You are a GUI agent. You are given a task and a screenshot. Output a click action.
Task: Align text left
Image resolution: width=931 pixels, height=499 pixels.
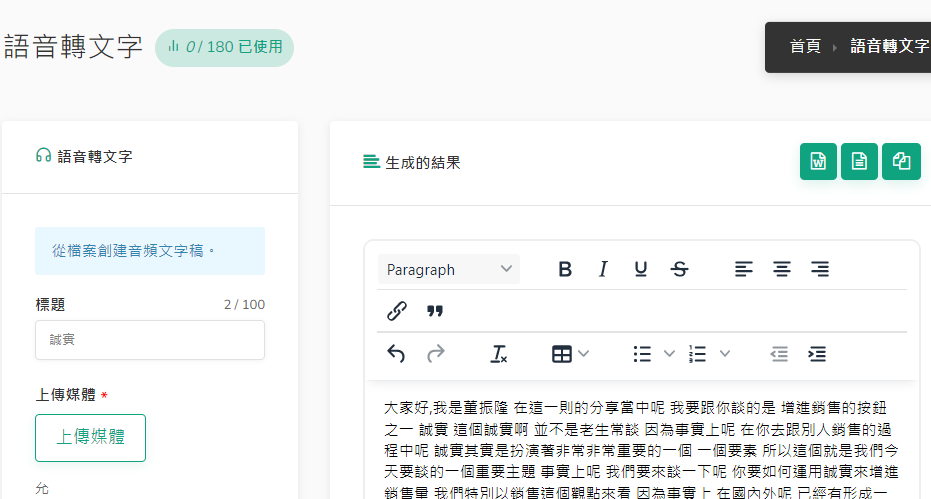[743, 269]
